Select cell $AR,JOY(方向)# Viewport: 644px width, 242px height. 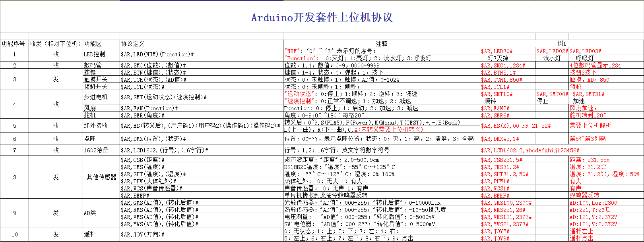point(202,234)
